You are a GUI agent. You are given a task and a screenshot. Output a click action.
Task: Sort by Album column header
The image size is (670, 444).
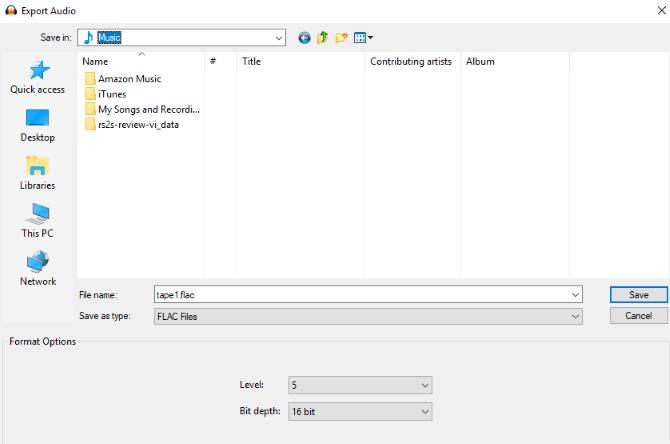coord(515,62)
